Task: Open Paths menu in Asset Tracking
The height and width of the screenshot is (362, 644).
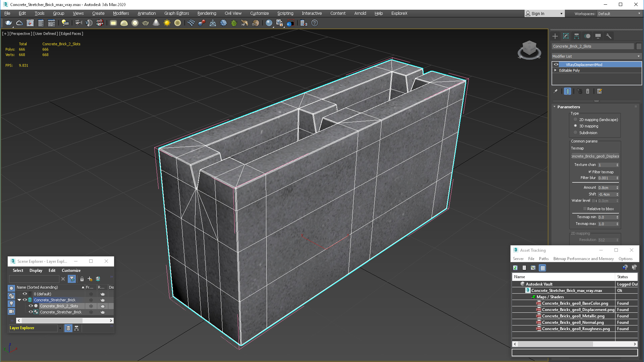Action: point(544,259)
